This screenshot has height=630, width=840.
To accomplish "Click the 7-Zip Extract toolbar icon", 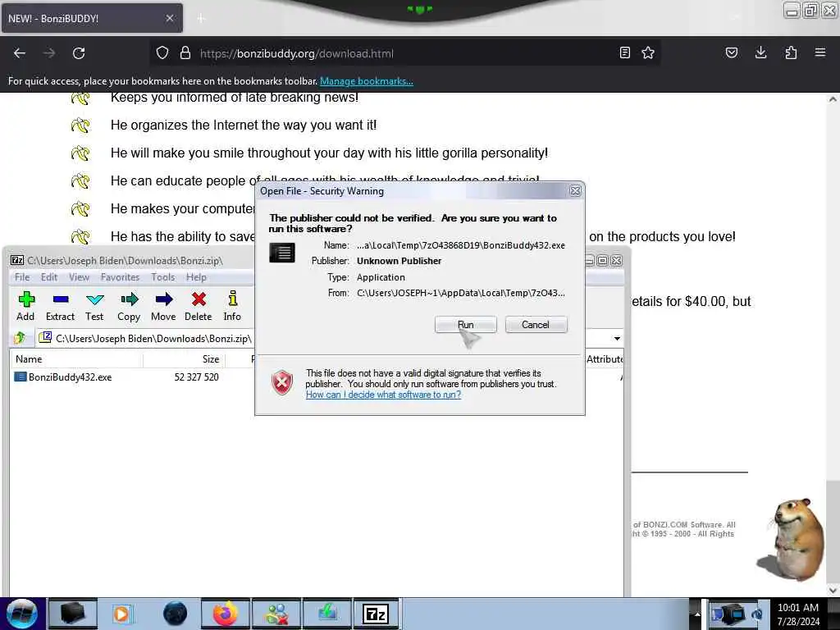I will click(x=60, y=307).
